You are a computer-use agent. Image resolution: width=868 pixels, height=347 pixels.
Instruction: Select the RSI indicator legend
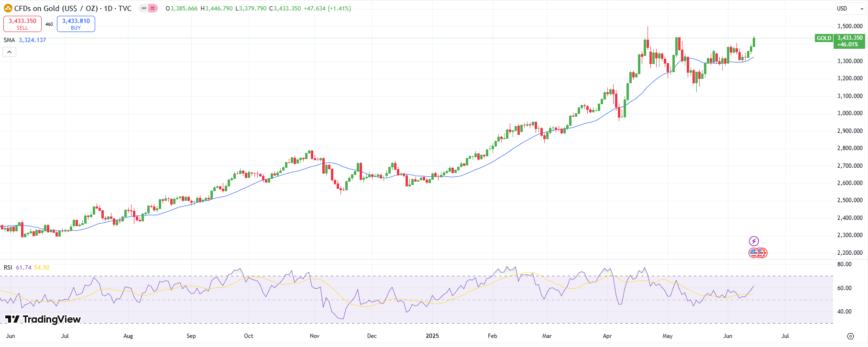tap(8, 268)
